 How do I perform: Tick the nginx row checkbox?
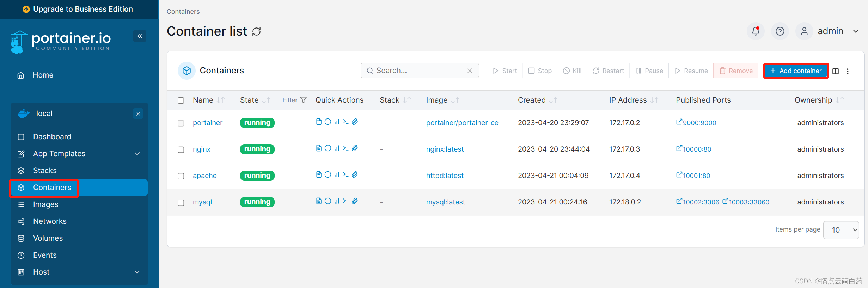click(181, 150)
